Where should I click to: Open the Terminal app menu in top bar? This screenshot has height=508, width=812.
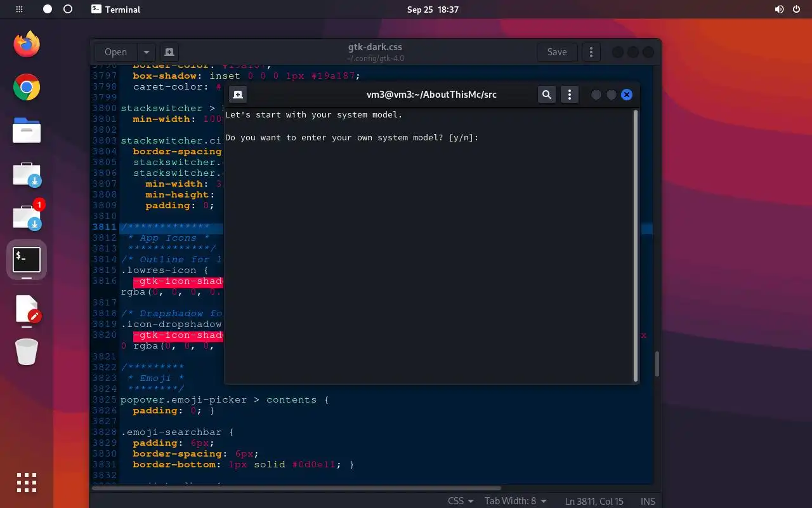click(x=116, y=10)
